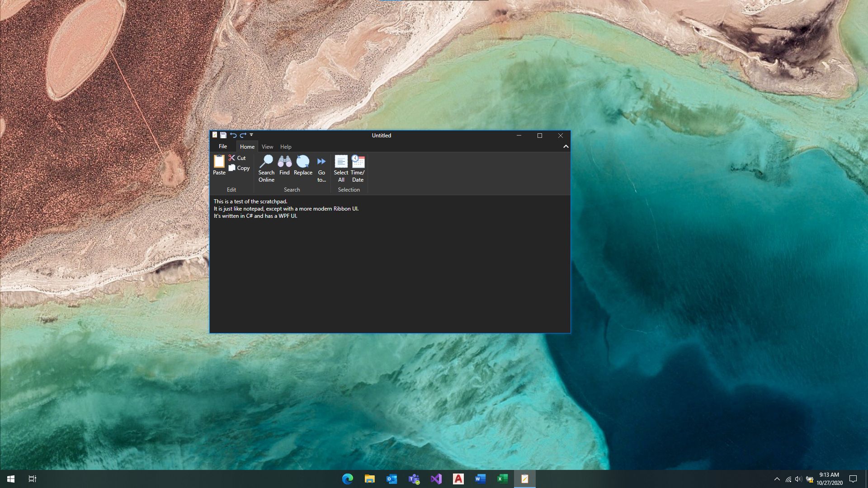Copy text using the Copy icon
The width and height of the screenshot is (868, 488).
click(x=239, y=168)
